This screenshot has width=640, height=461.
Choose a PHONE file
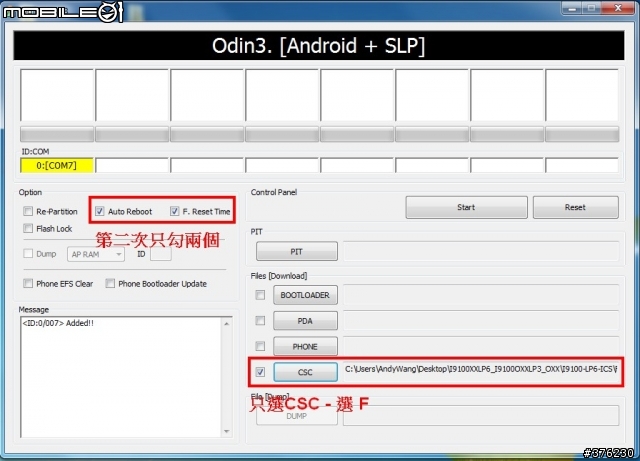coord(305,346)
